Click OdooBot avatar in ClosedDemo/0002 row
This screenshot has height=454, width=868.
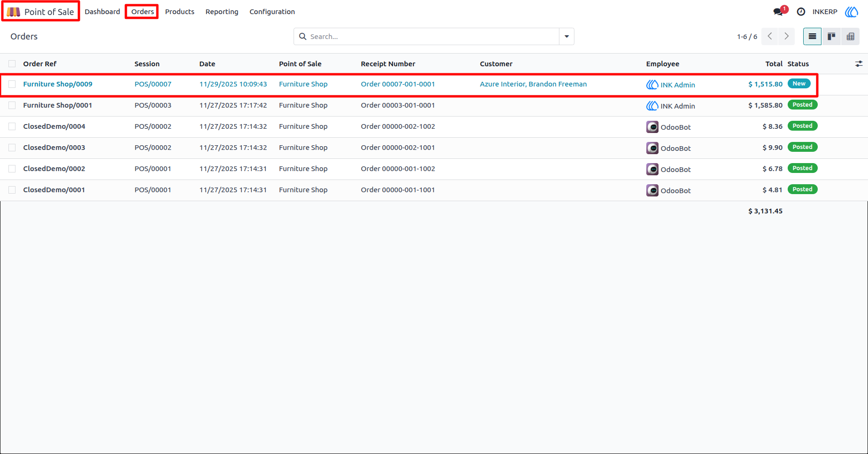pos(652,169)
